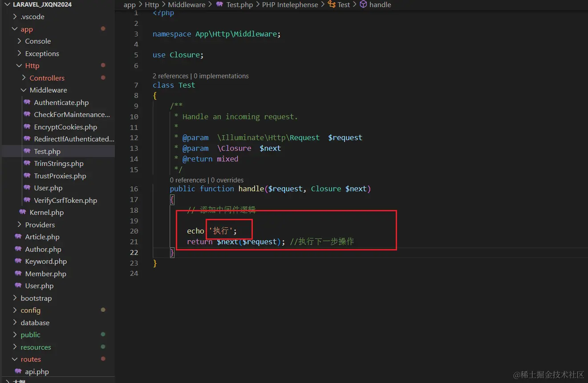
Task: Expand the config folder chevron
Action: (x=15, y=310)
